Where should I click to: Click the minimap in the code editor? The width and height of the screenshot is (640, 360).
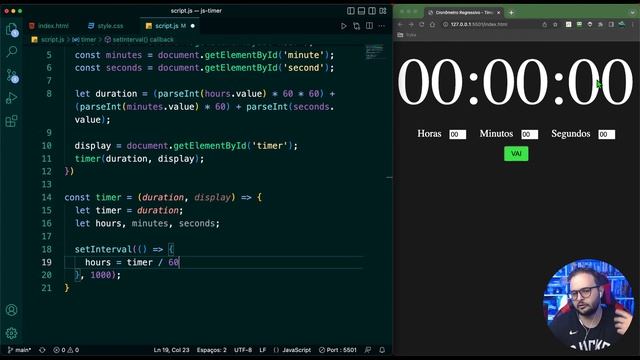[374, 52]
